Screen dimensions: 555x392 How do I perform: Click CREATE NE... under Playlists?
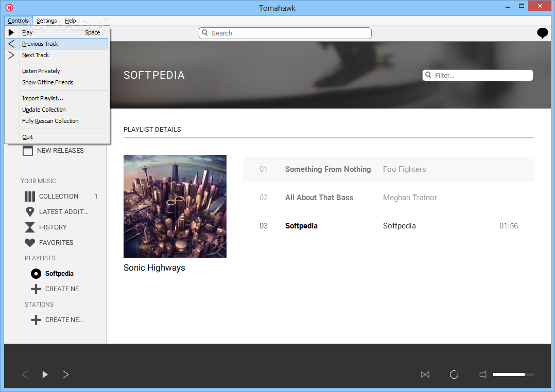(64, 289)
